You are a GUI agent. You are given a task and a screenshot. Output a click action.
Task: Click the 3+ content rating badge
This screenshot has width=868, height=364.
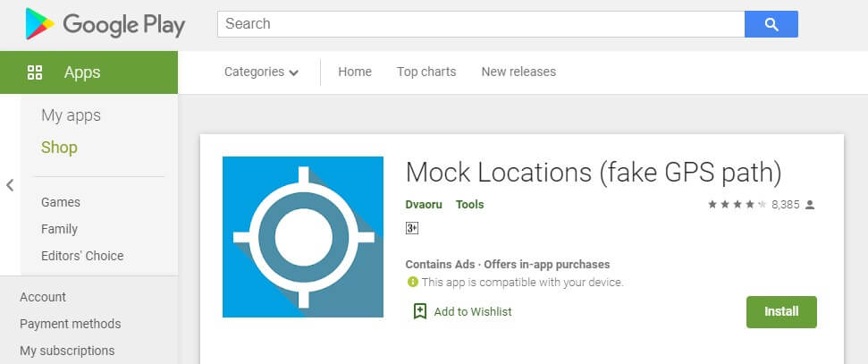coord(412,228)
